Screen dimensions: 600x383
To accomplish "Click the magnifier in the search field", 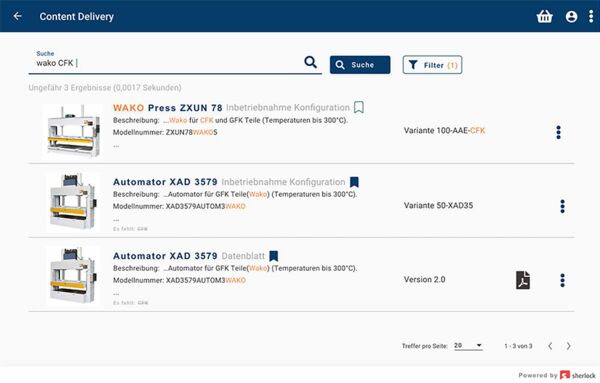I will 310,62.
